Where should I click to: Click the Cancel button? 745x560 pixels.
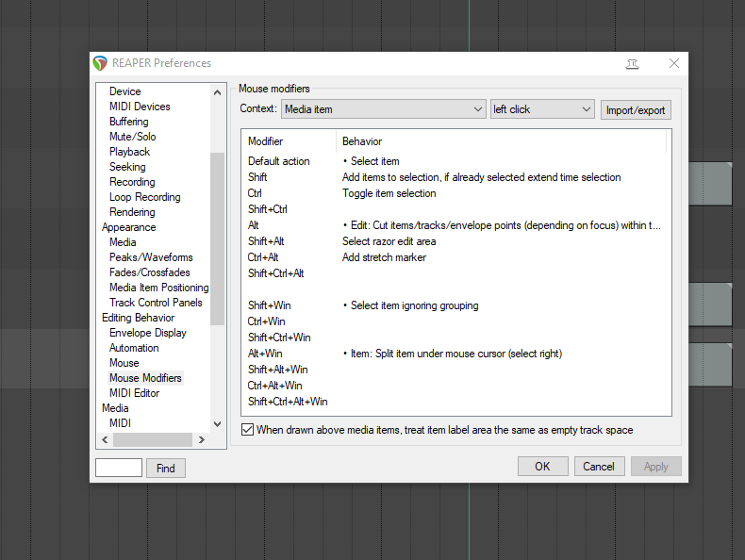point(599,467)
